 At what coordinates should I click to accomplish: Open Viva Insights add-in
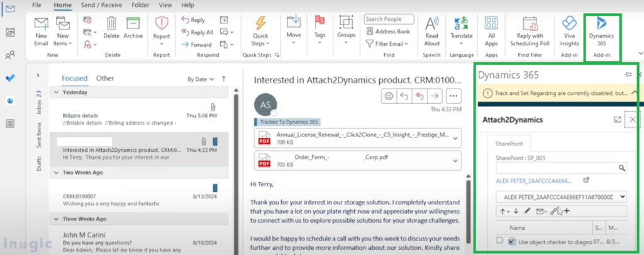coord(569,28)
